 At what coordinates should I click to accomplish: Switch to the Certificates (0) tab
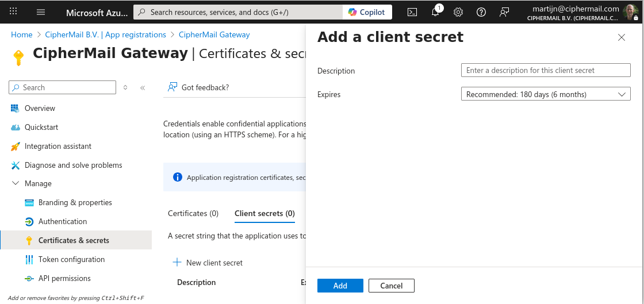click(193, 213)
